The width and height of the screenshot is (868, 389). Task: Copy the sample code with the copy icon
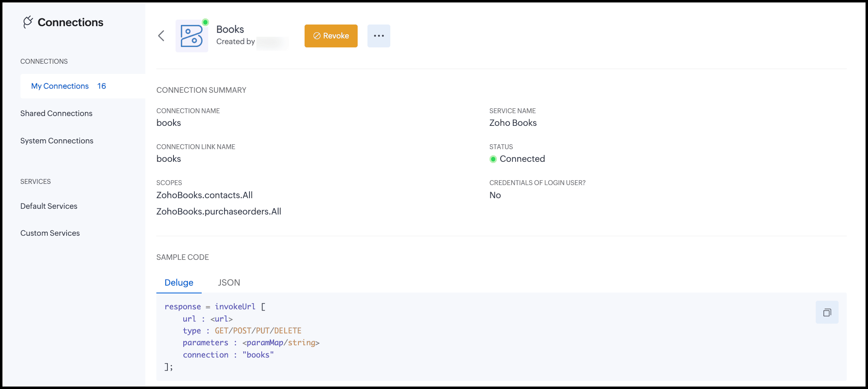827,313
